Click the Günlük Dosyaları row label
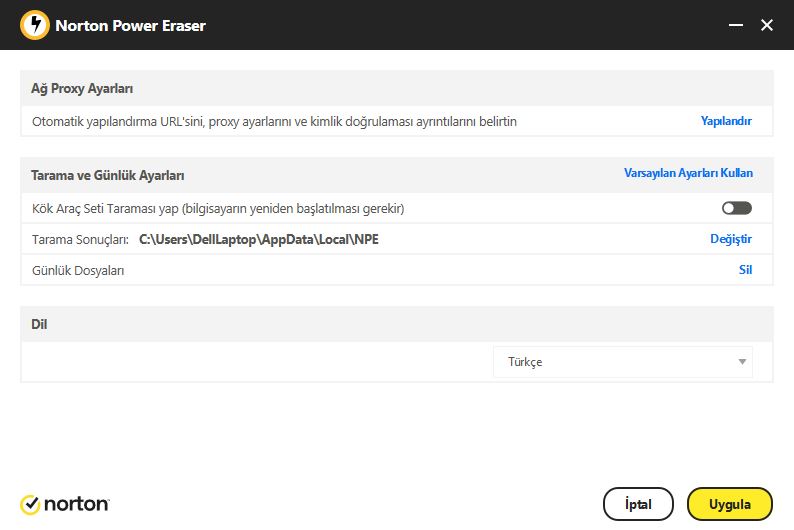This screenshot has width=794, height=530. point(78,271)
